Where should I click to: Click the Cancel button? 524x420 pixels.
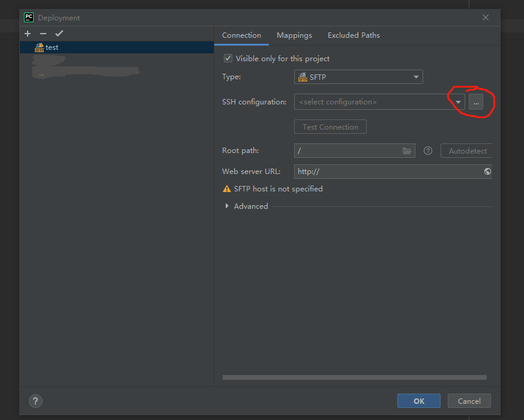pyautogui.click(x=469, y=401)
